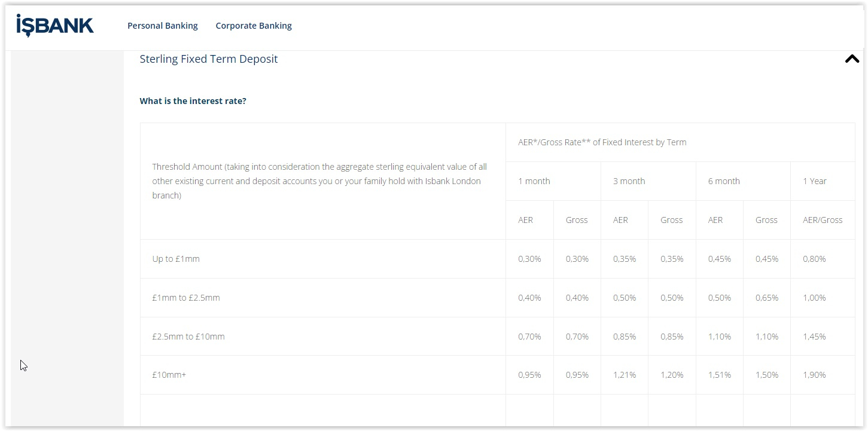Collapse the section with the chevron arrow

point(852,59)
